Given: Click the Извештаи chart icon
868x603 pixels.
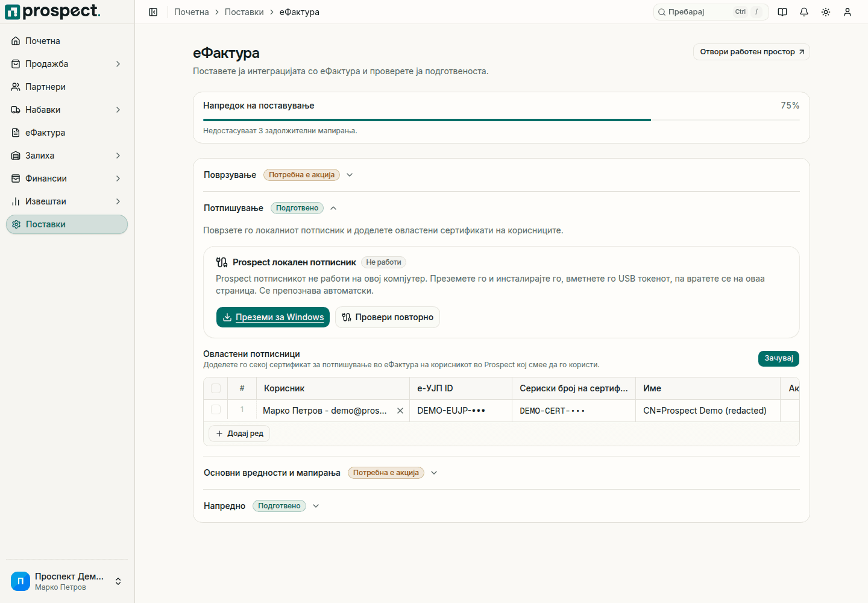Looking at the screenshot, I should coord(16,201).
